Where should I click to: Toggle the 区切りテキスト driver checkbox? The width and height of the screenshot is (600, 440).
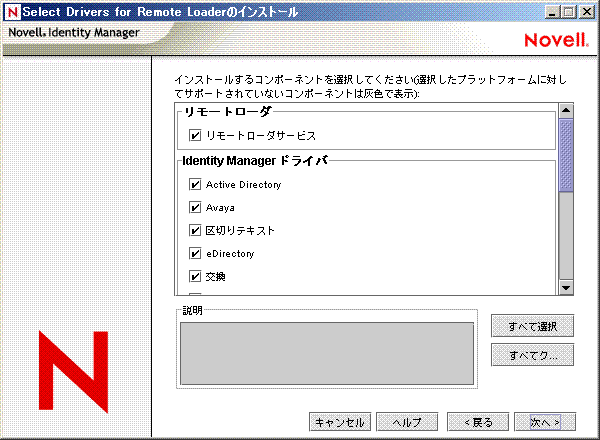pyautogui.click(x=195, y=230)
